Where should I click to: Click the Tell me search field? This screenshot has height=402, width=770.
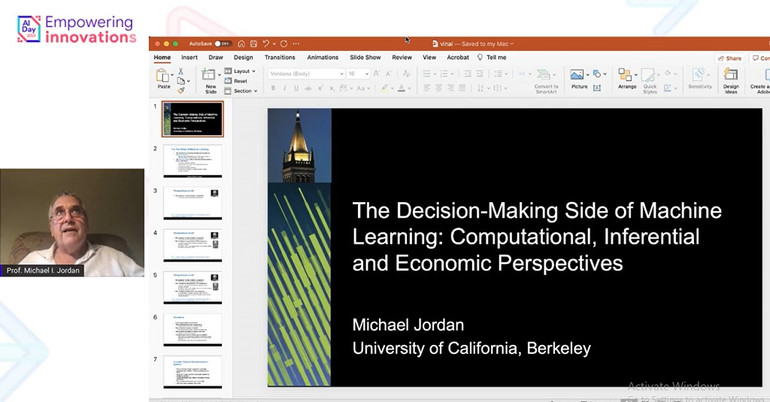(x=495, y=57)
